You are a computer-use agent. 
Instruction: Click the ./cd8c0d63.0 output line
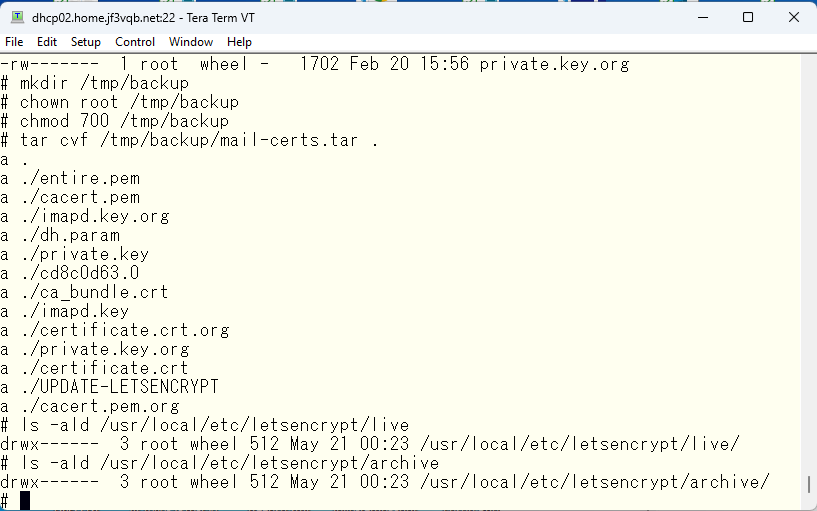70,273
